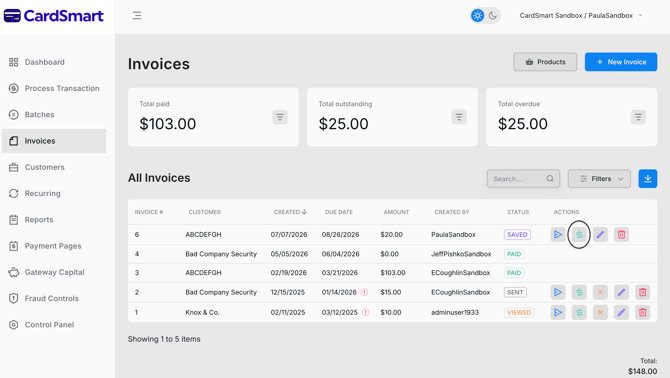Viewport: 670px width, 378px height.
Task: Click the 08/26/2026 due date cell
Action: pos(341,234)
